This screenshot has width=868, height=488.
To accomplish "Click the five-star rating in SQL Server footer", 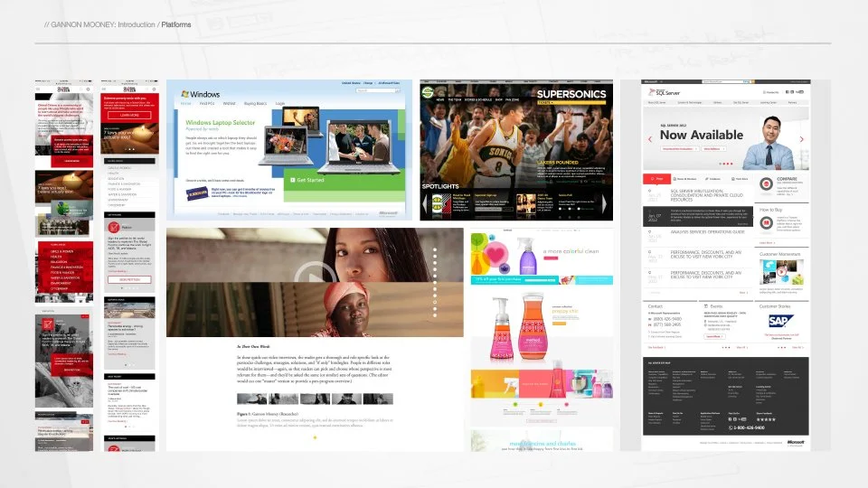I will pyautogui.click(x=766, y=419).
